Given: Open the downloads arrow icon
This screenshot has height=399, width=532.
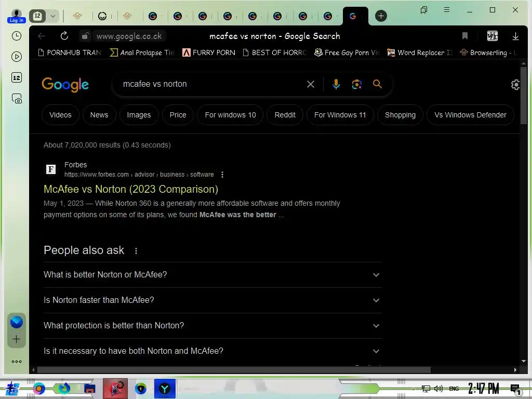Looking at the screenshot, I should [x=515, y=36].
